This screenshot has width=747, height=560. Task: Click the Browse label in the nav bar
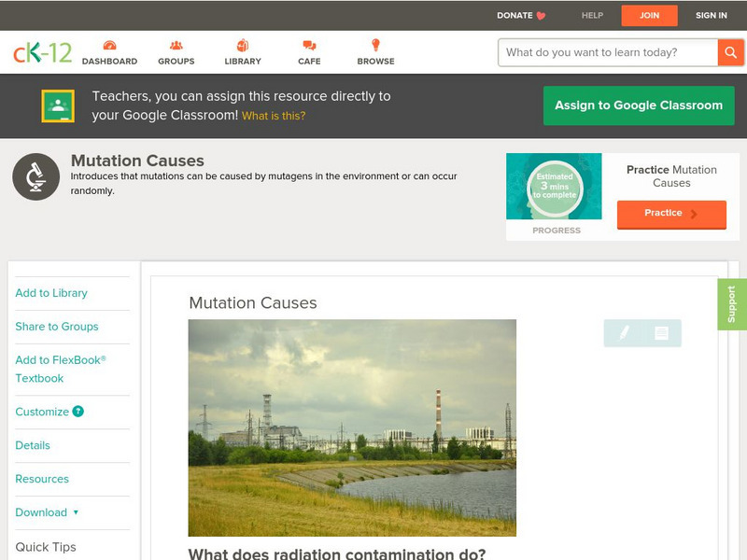click(x=376, y=62)
